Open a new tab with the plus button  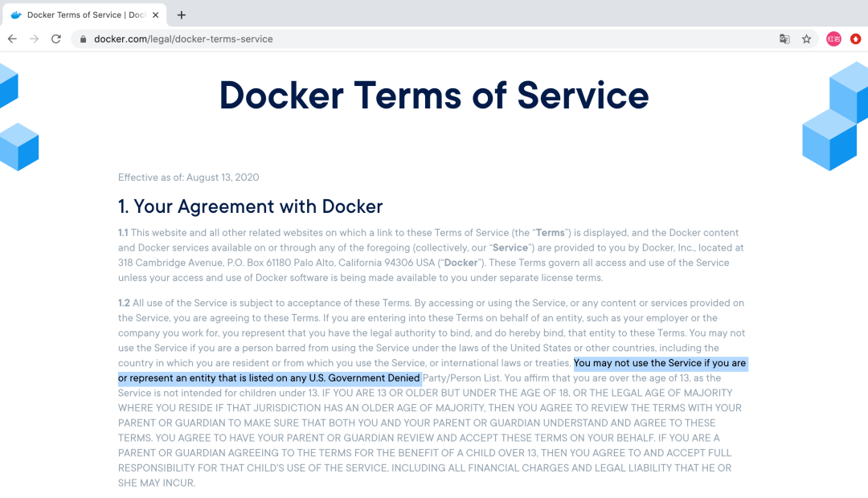point(182,15)
